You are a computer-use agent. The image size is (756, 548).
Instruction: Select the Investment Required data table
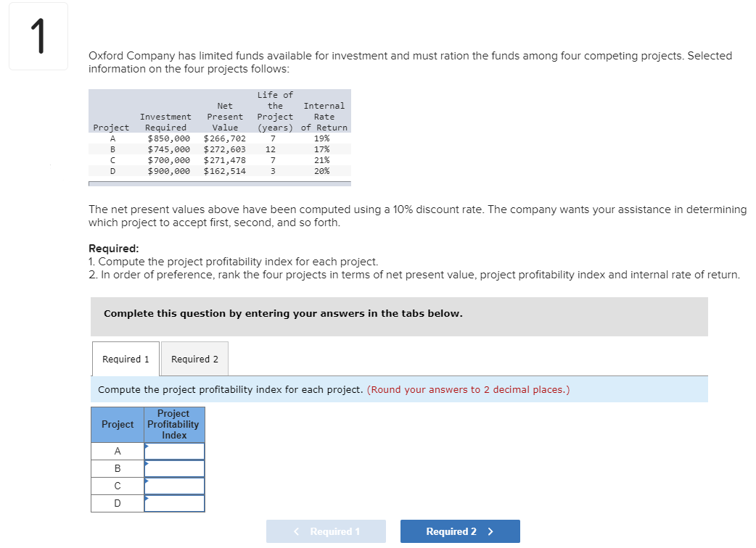pos(219,134)
